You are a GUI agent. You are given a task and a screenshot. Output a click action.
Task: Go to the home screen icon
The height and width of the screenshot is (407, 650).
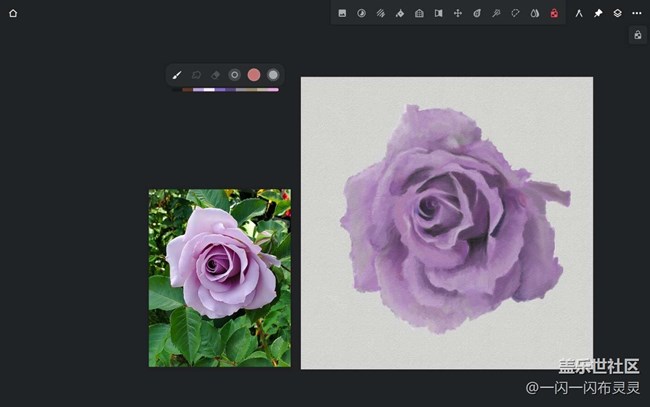click(13, 13)
